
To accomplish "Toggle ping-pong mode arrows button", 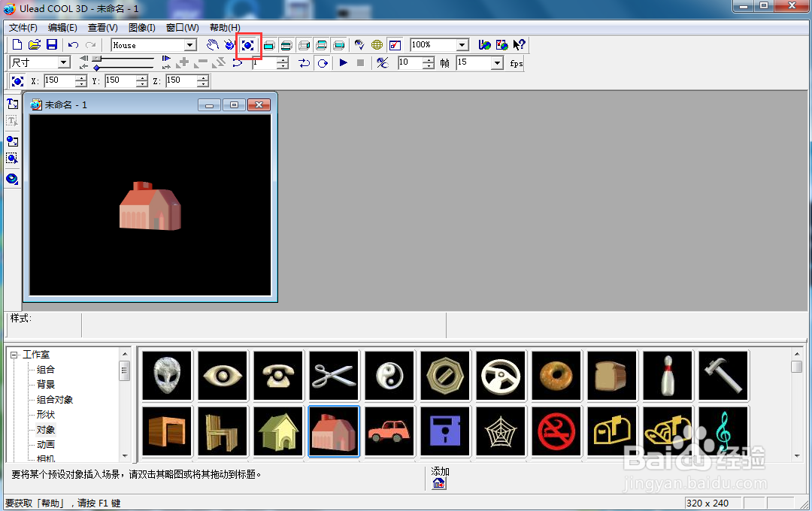I will click(304, 63).
